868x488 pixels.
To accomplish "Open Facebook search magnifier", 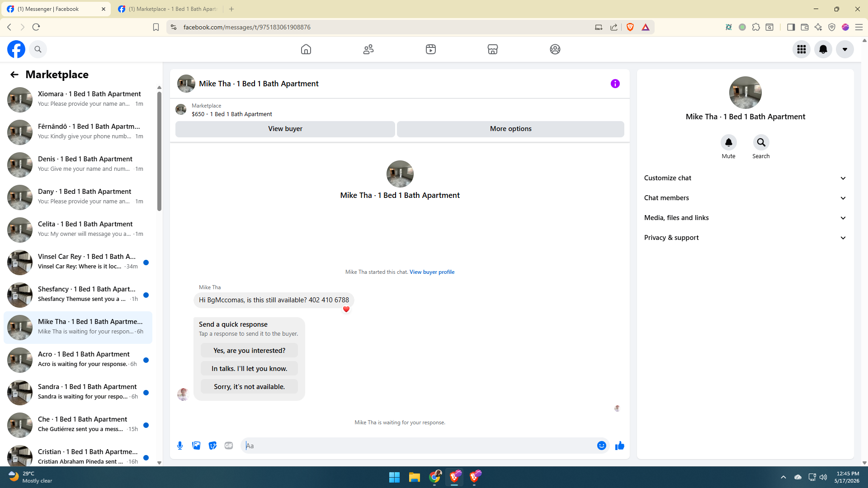I will pyautogui.click(x=38, y=49).
